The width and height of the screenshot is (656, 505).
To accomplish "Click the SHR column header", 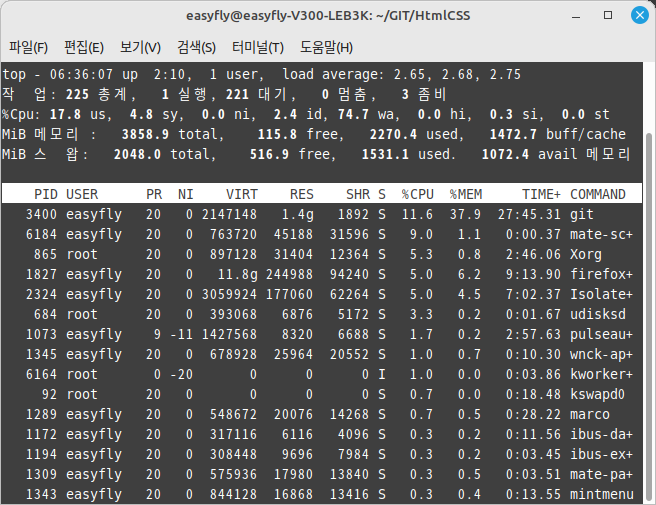I will [358, 194].
